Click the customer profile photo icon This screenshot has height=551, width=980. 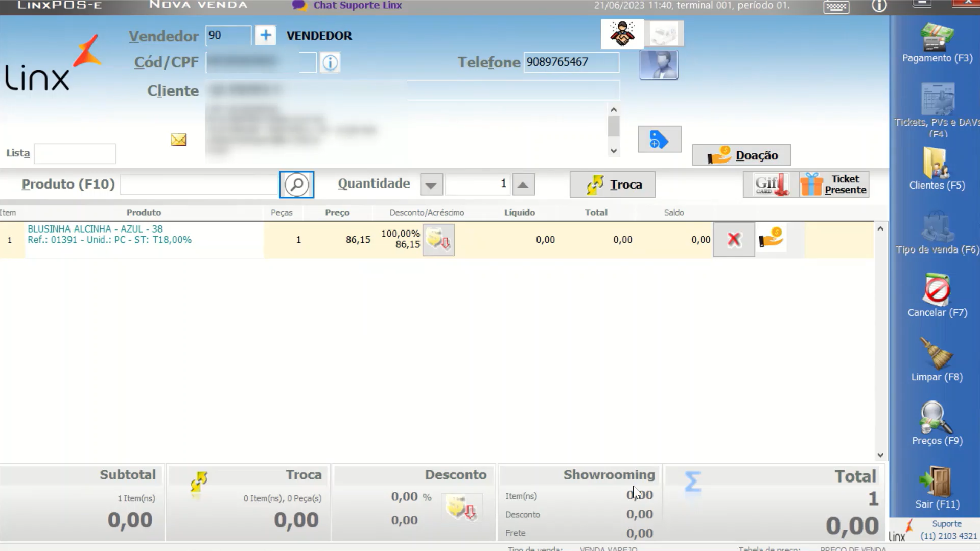pyautogui.click(x=659, y=64)
